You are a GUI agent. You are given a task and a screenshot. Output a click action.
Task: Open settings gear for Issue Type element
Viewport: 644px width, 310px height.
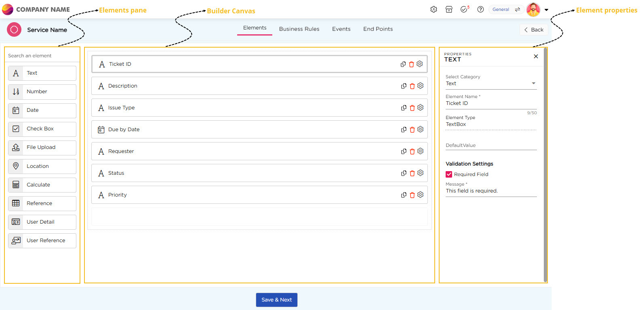(420, 108)
